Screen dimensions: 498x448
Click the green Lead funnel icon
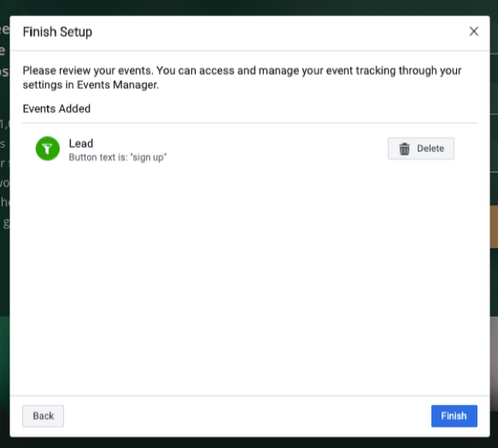coord(48,148)
